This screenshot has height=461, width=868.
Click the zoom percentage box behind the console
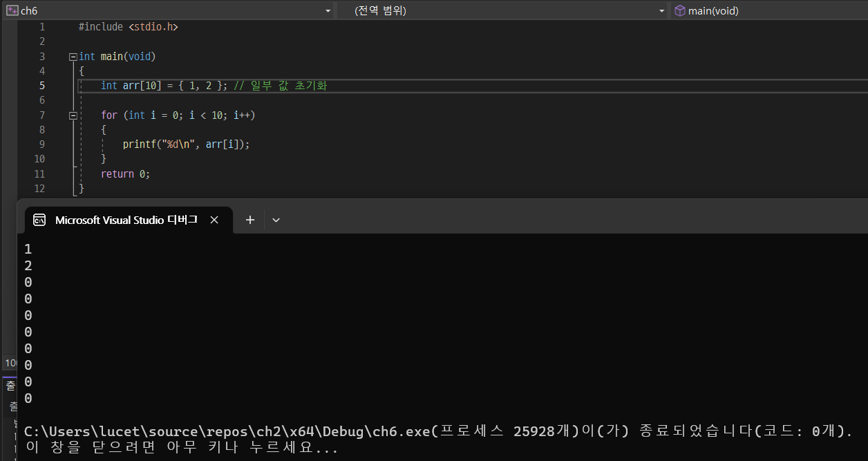click(10, 363)
